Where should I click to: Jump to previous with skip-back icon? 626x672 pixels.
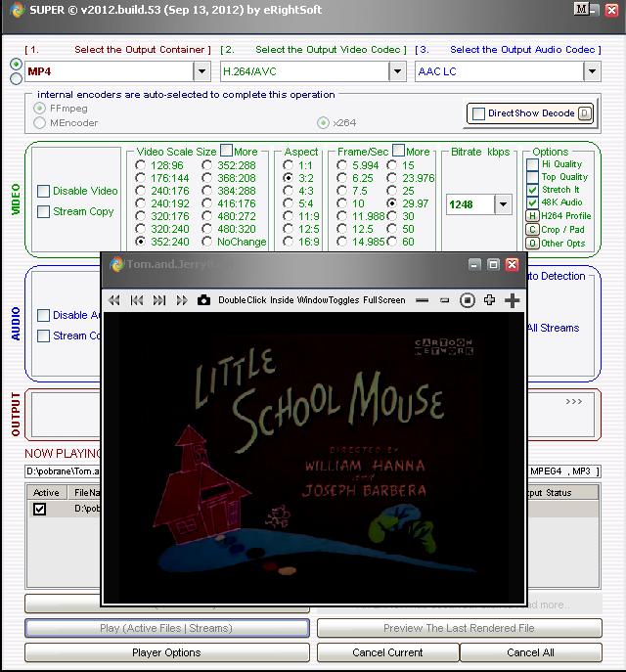pyautogui.click(x=137, y=300)
